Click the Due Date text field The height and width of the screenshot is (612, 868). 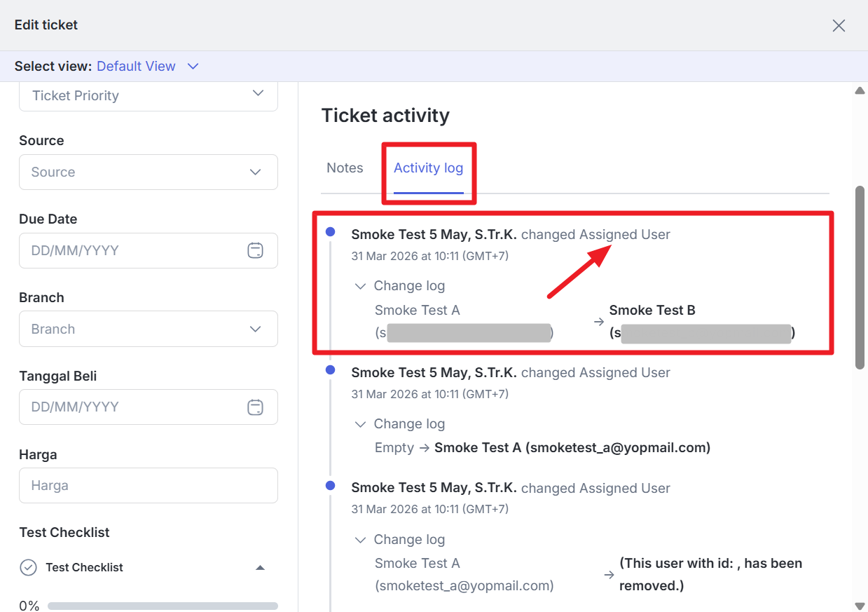click(133, 250)
